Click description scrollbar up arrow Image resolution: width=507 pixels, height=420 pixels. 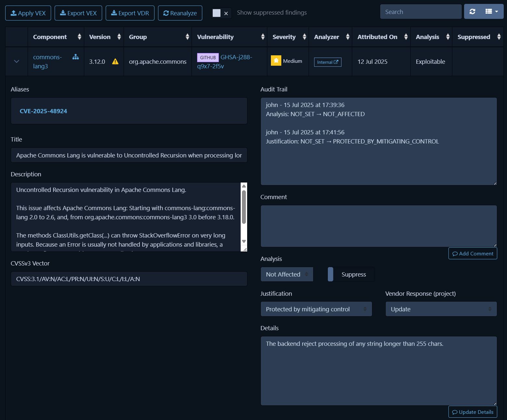[244, 186]
